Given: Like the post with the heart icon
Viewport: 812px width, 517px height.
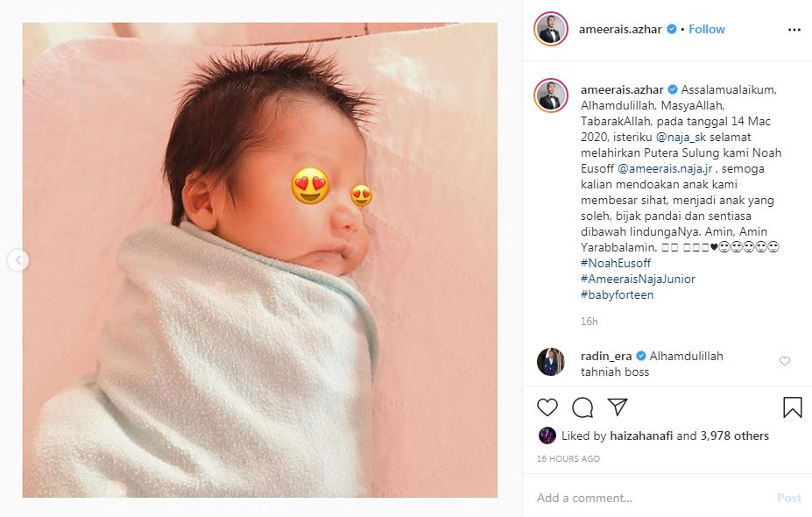Looking at the screenshot, I should (x=547, y=407).
